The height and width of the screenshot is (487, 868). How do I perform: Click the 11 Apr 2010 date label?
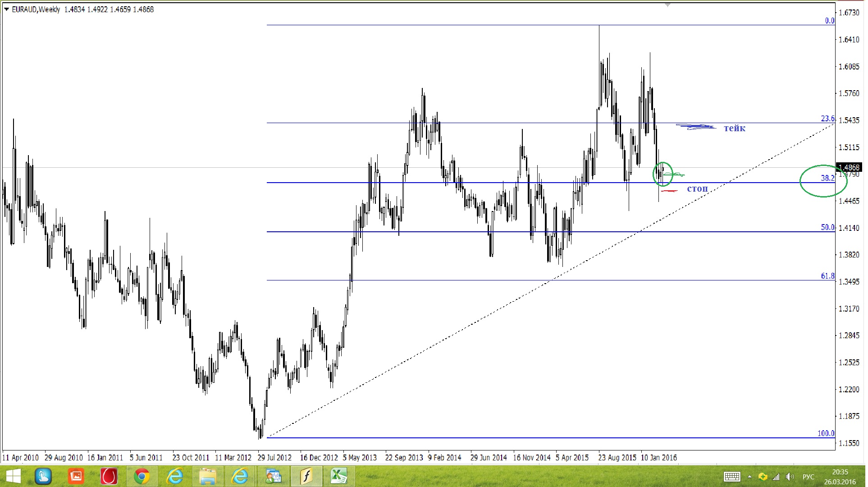pyautogui.click(x=21, y=458)
